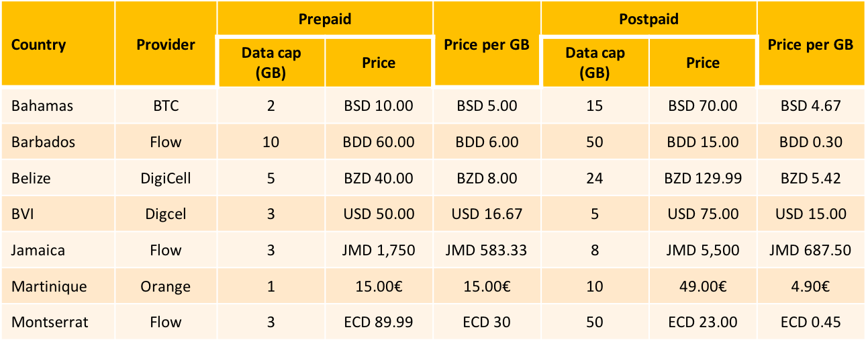Select the Barbados row label

44,142
